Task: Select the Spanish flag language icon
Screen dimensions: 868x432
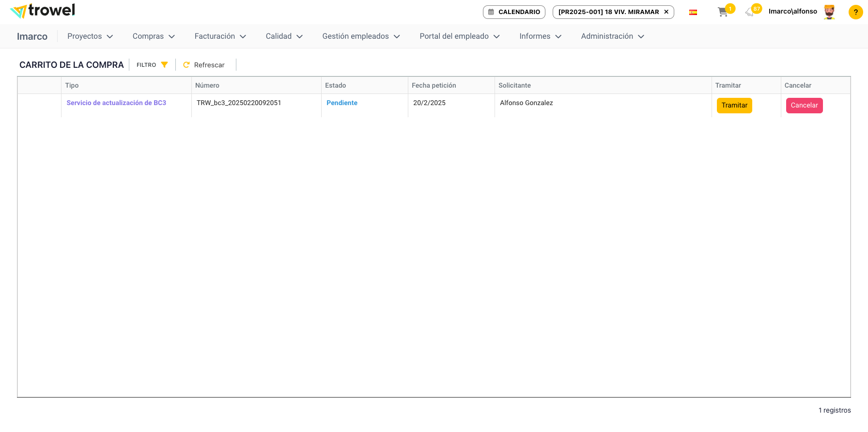Action: click(x=693, y=12)
